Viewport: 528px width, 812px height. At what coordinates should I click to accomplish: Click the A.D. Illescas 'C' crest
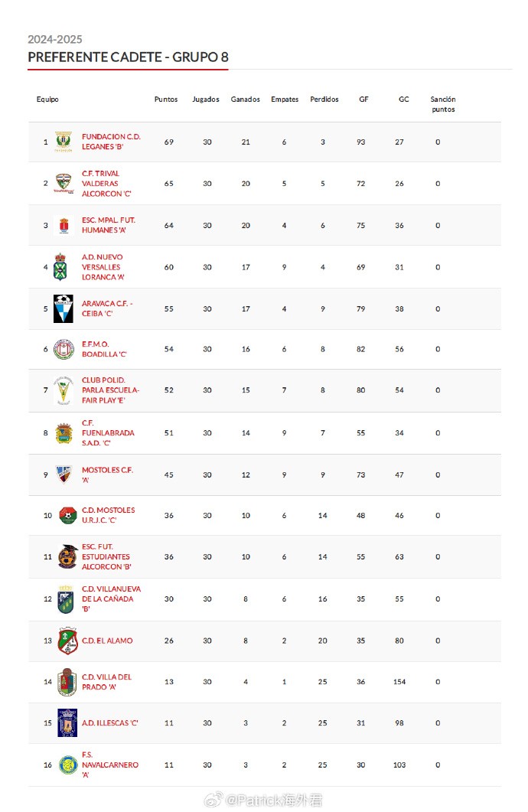67,722
